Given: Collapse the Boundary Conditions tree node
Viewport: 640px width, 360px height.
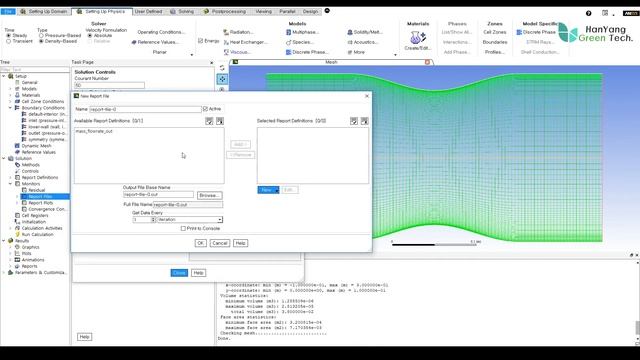Looking at the screenshot, I should [10, 108].
